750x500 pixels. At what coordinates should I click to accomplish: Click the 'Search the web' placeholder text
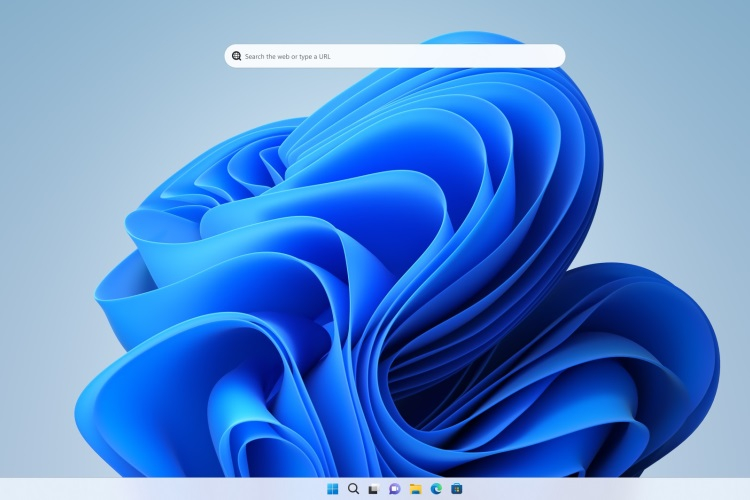point(266,56)
